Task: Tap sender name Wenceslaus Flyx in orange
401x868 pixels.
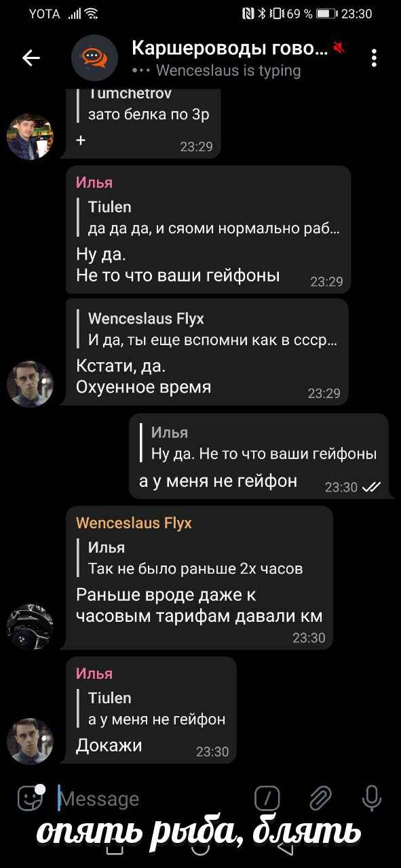Action: (x=134, y=523)
